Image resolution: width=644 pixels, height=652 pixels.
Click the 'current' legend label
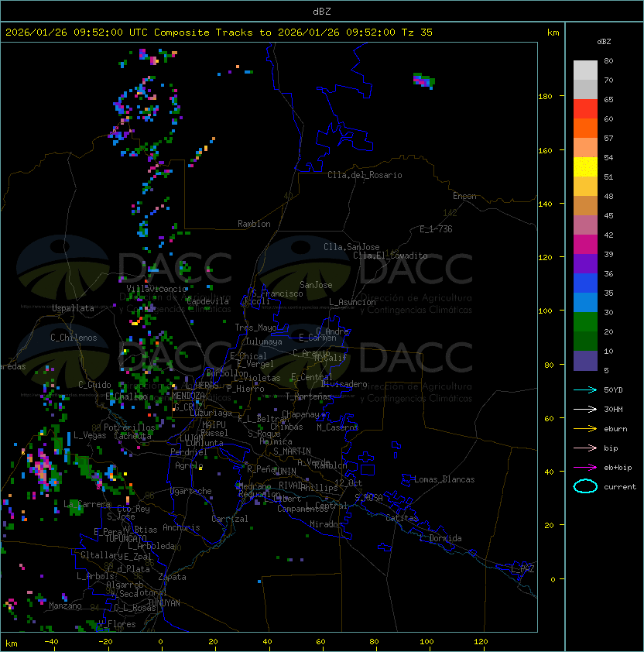620,487
